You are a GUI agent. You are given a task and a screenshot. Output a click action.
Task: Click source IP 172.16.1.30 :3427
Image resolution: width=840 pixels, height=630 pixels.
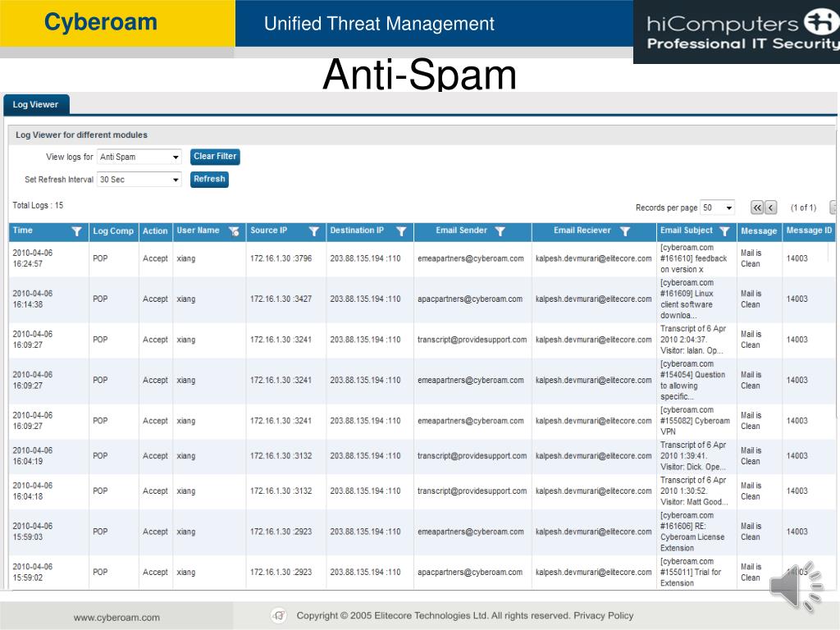[281, 299]
